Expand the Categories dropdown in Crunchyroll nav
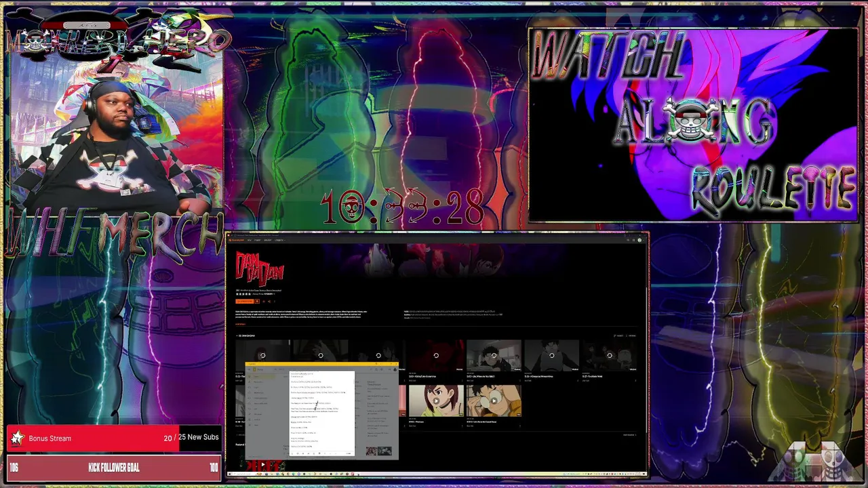 pos(279,240)
